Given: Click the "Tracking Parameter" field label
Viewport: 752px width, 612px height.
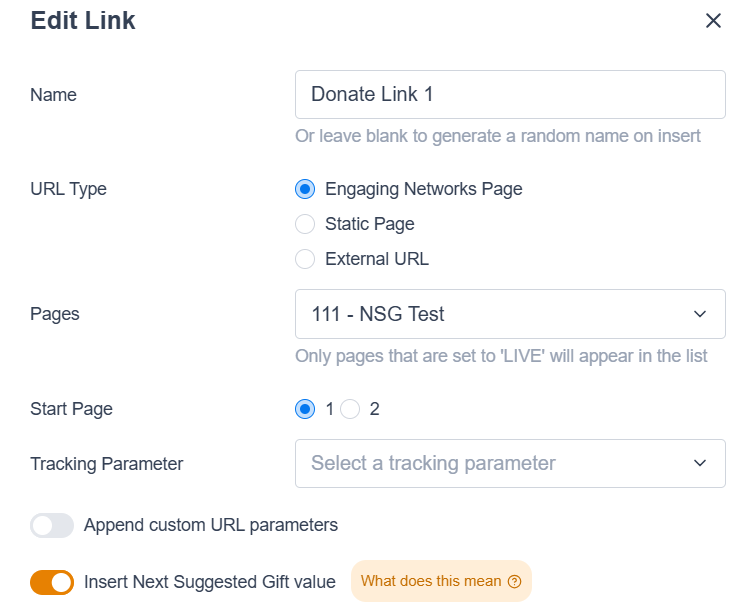Looking at the screenshot, I should click(x=107, y=464).
